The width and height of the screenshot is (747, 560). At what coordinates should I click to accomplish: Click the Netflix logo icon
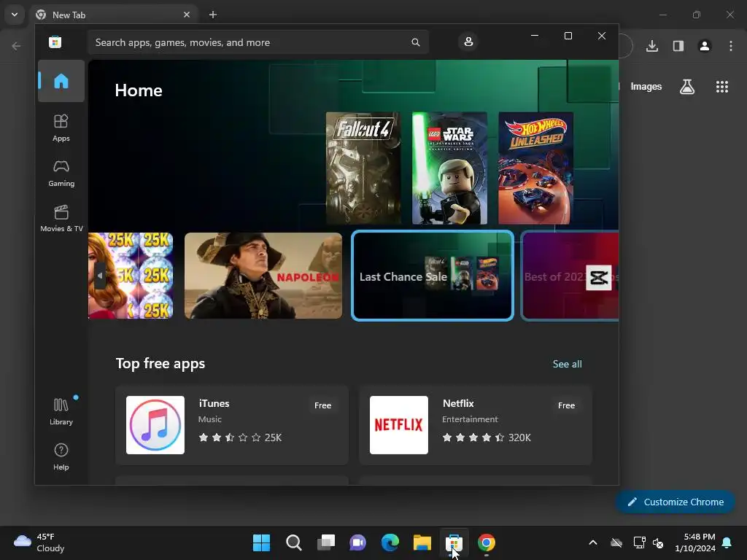[x=399, y=425]
